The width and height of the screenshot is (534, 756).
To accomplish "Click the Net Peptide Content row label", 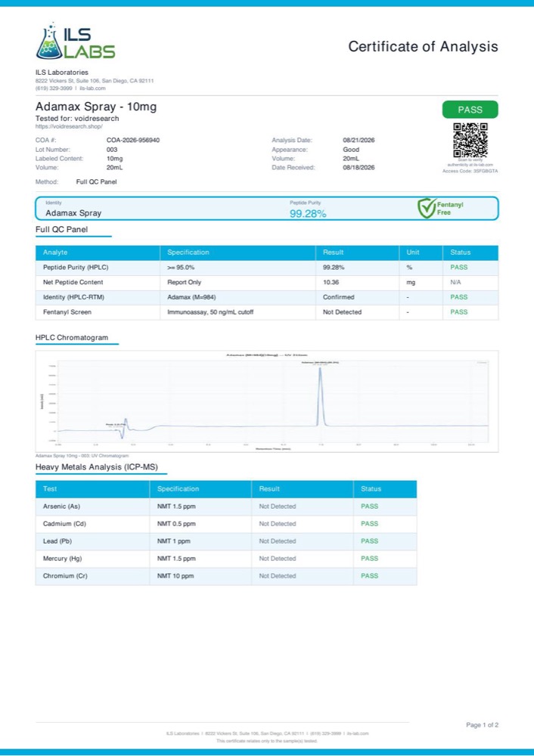I will coord(73,282).
